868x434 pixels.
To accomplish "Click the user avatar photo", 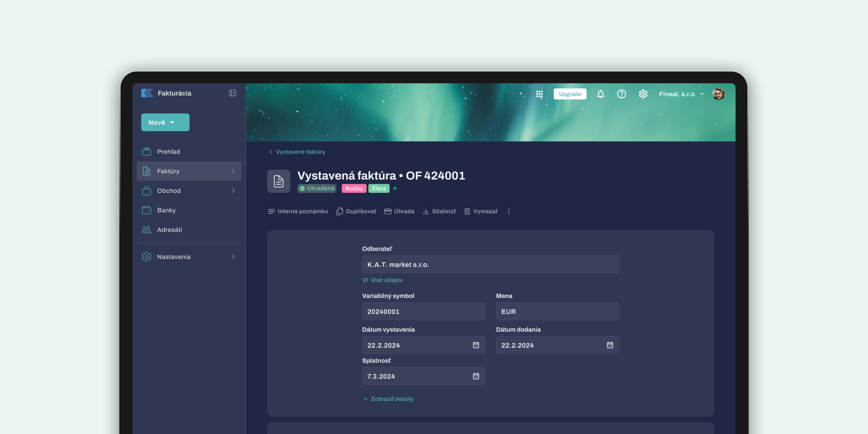I will (x=719, y=94).
